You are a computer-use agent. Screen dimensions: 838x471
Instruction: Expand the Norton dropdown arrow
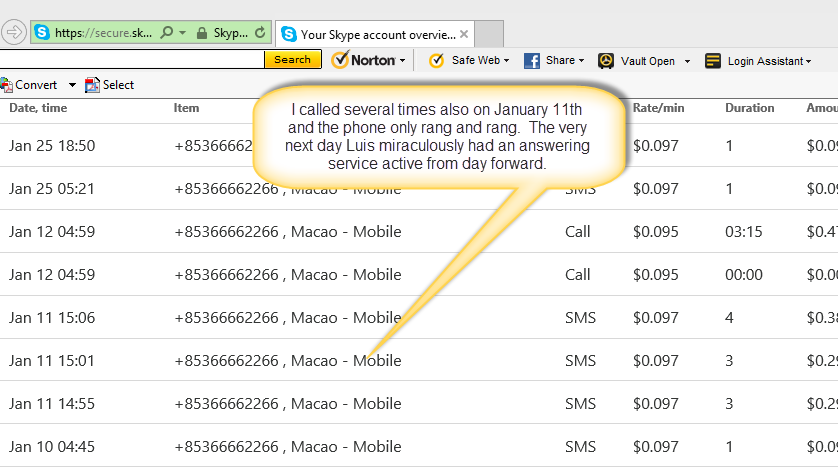click(402, 61)
